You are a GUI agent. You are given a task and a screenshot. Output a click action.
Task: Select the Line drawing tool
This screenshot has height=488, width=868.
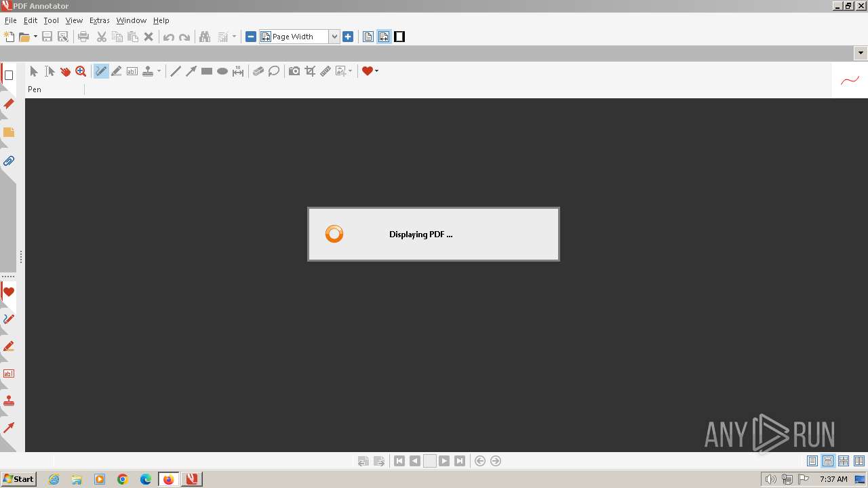click(176, 71)
